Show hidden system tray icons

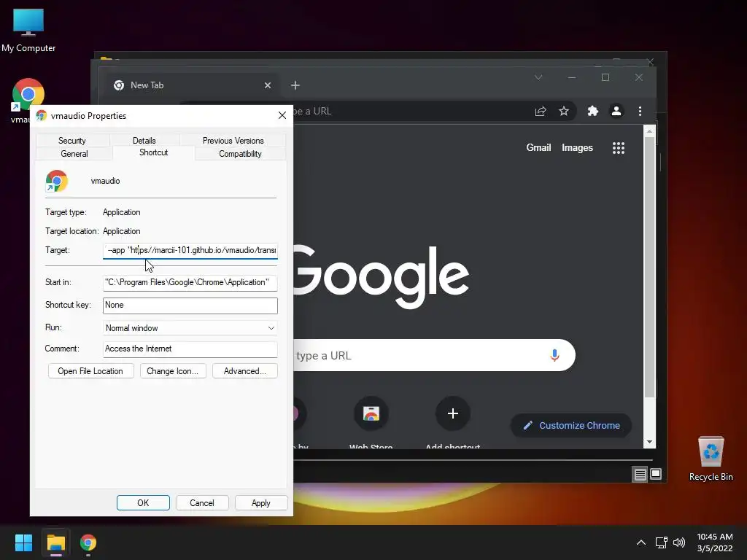click(x=640, y=542)
